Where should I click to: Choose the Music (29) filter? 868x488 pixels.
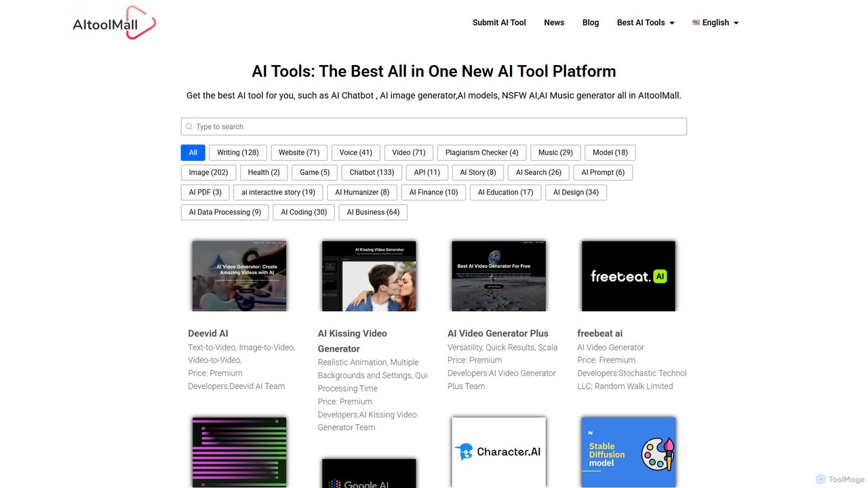pos(555,152)
